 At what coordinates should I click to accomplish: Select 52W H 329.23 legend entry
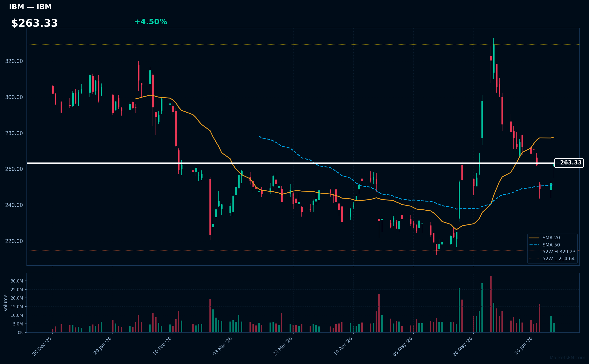(x=552, y=252)
